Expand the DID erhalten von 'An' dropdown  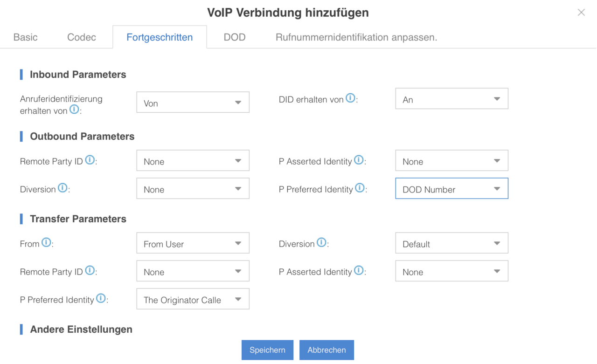pyautogui.click(x=451, y=99)
